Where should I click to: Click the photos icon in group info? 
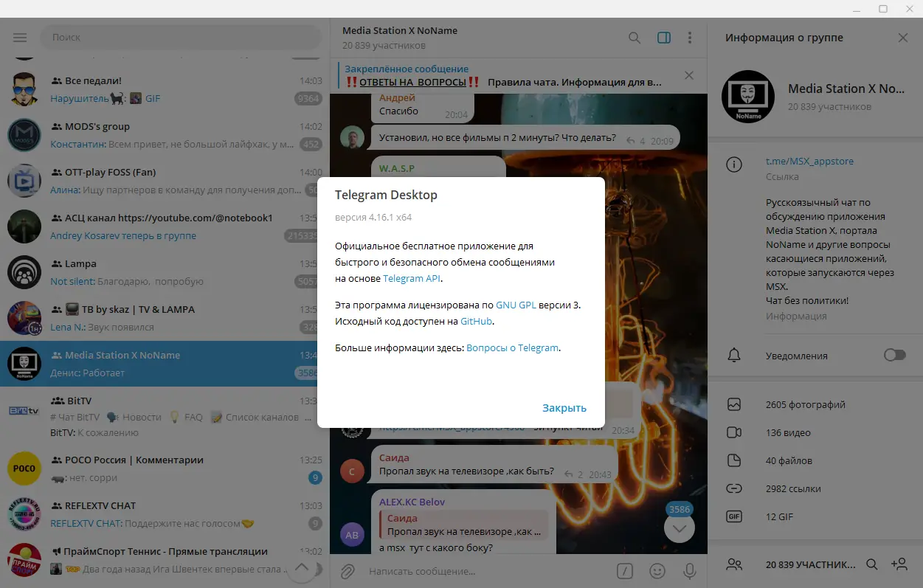[734, 404]
